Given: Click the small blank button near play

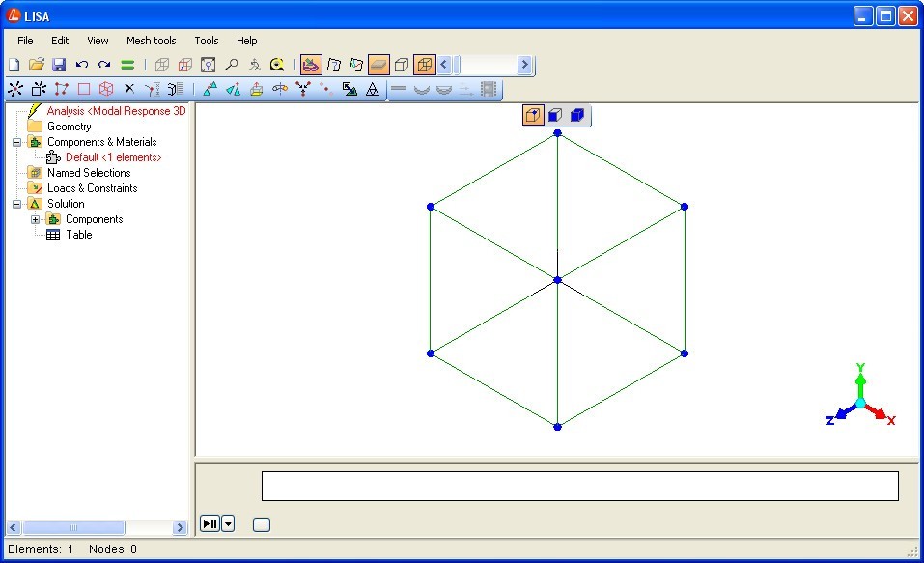Looking at the screenshot, I should (262, 524).
